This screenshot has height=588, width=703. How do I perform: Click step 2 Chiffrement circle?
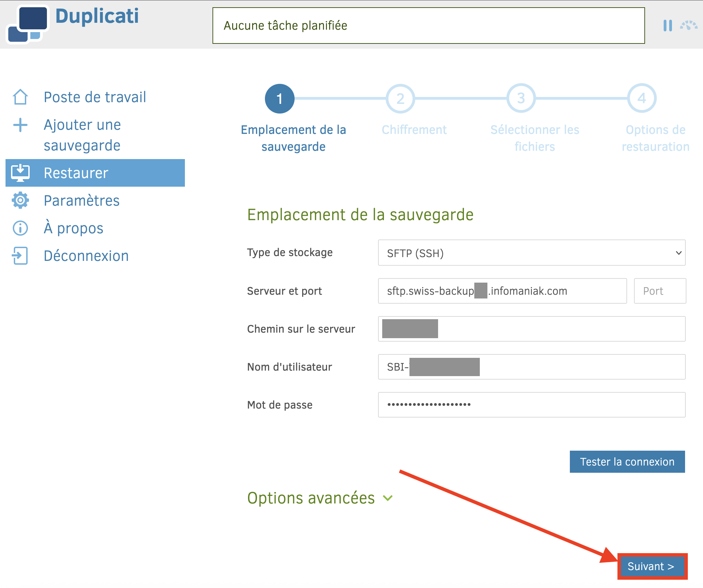(400, 99)
